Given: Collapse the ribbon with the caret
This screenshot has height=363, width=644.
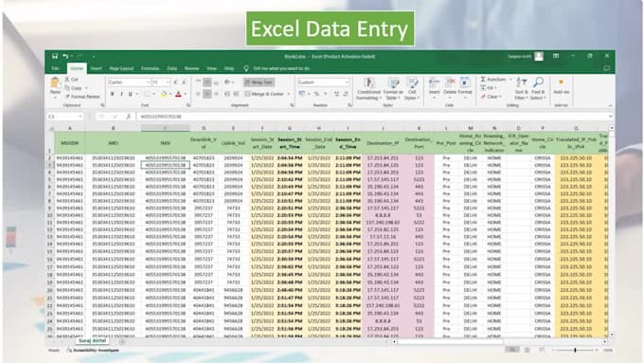Looking at the screenshot, I should coord(610,105).
